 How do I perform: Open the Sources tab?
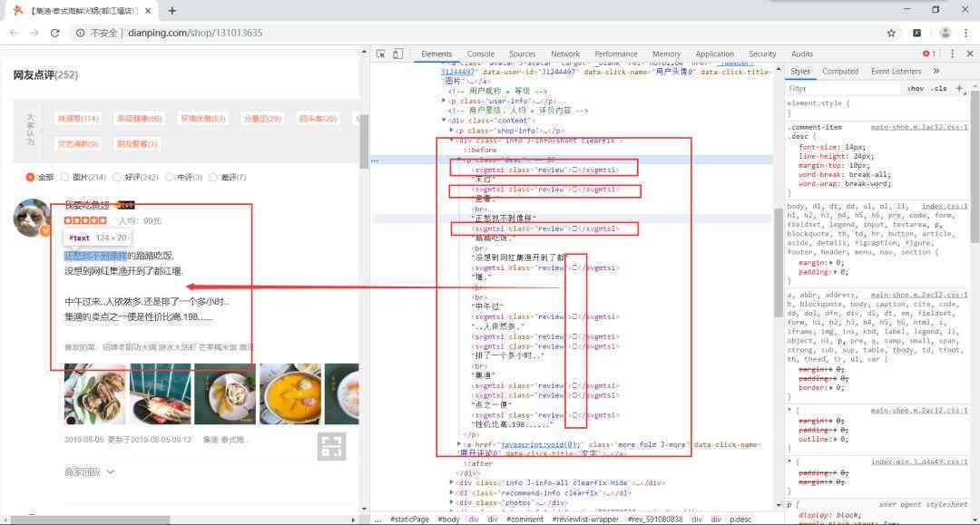[522, 54]
